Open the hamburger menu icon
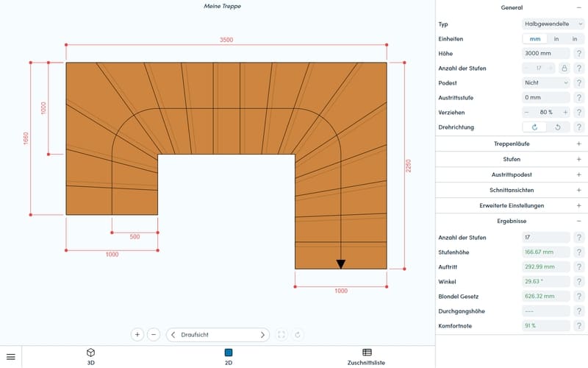This screenshot has width=588, height=368. coord(11,357)
